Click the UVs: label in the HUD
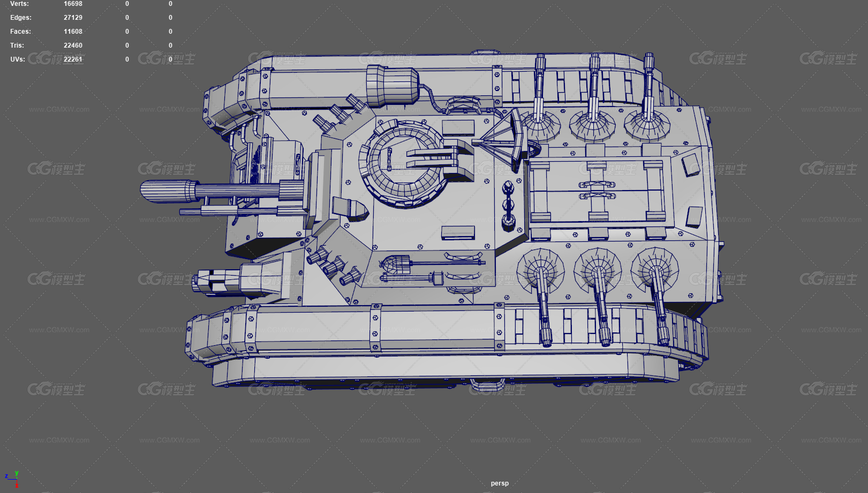Image resolution: width=868 pixels, height=493 pixels. [x=18, y=59]
